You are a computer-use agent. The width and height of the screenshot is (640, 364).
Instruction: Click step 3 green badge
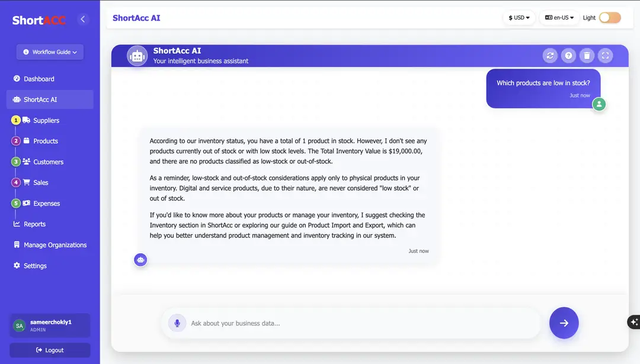point(15,162)
